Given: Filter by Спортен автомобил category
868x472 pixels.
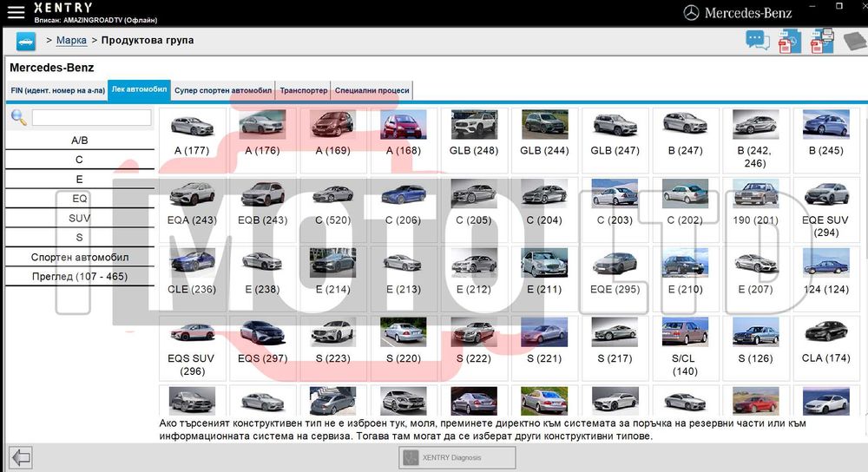Looking at the screenshot, I should tap(80, 258).
